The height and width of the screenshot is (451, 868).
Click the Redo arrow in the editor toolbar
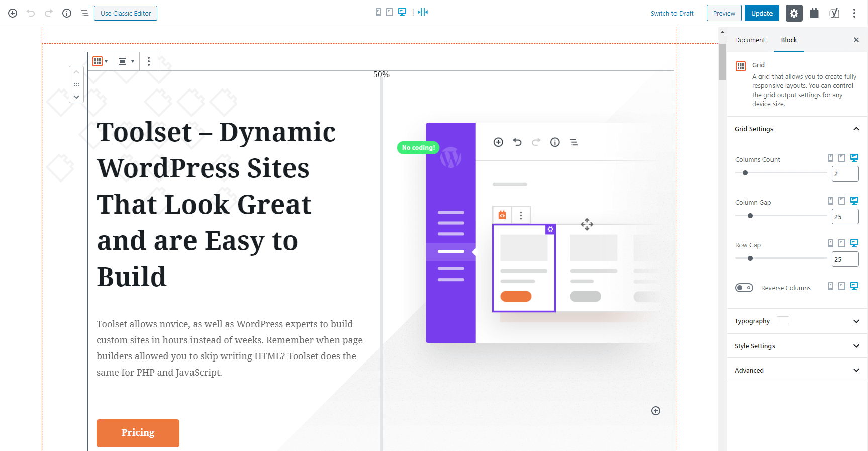pyautogui.click(x=49, y=13)
